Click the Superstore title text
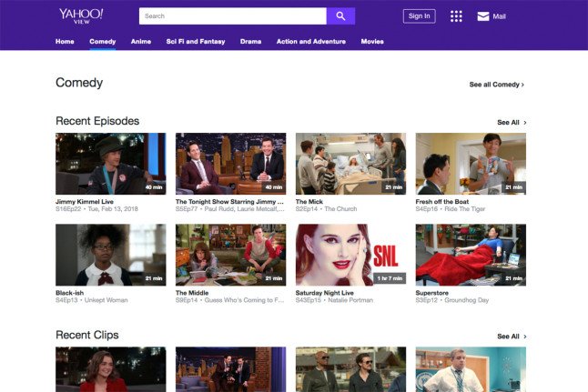 (x=432, y=293)
